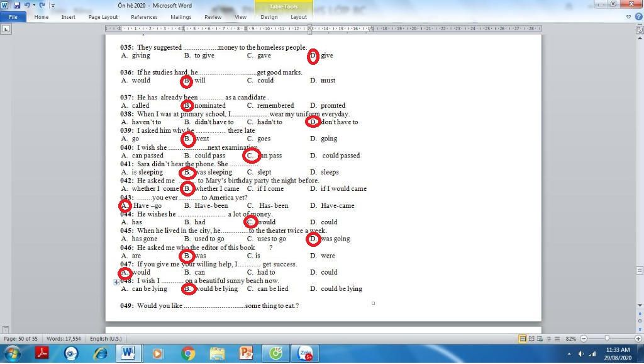Save the document with the floppy icon
The image size is (644, 364).
(17, 5)
